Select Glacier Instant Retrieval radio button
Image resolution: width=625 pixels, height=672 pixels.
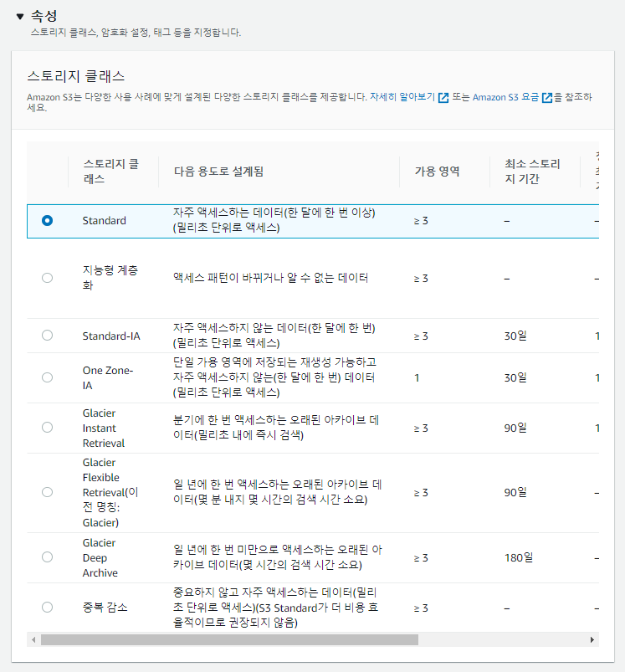click(47, 428)
